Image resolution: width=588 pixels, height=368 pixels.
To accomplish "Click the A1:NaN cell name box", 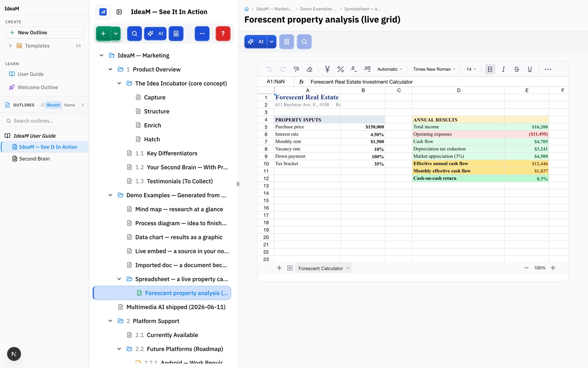I will tap(276, 82).
